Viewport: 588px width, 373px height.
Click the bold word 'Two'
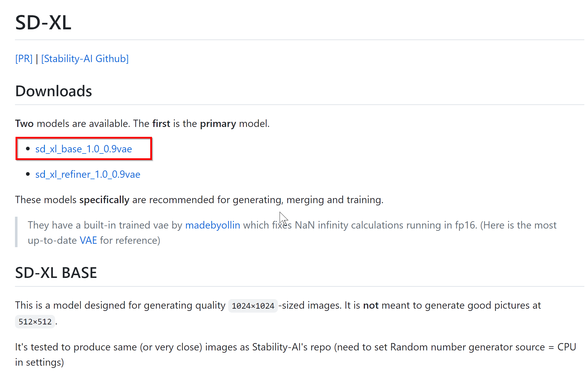(24, 124)
